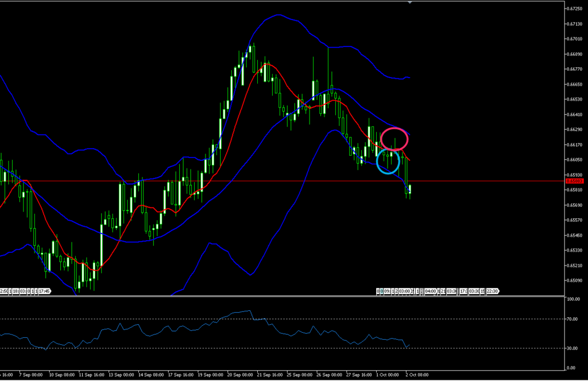Viewport: 588px width, 381px height.
Task: Click the 25 Sep 00:00 time axis label
Action: click(x=300, y=375)
